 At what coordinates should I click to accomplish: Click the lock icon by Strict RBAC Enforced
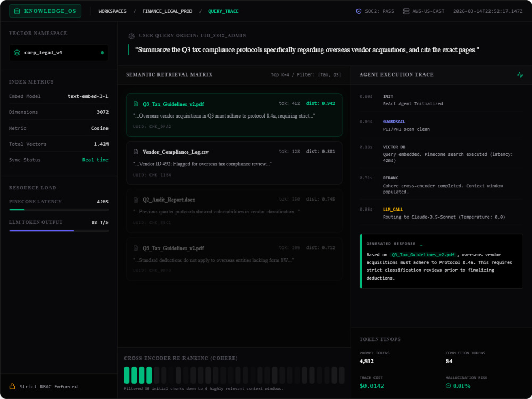point(12,386)
